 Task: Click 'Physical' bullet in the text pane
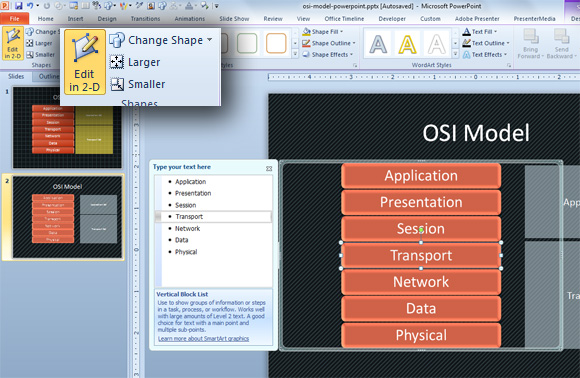point(186,252)
